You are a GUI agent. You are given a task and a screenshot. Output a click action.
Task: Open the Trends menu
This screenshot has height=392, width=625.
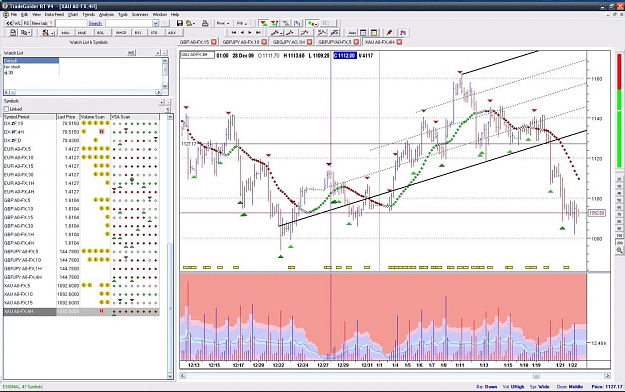[88, 14]
